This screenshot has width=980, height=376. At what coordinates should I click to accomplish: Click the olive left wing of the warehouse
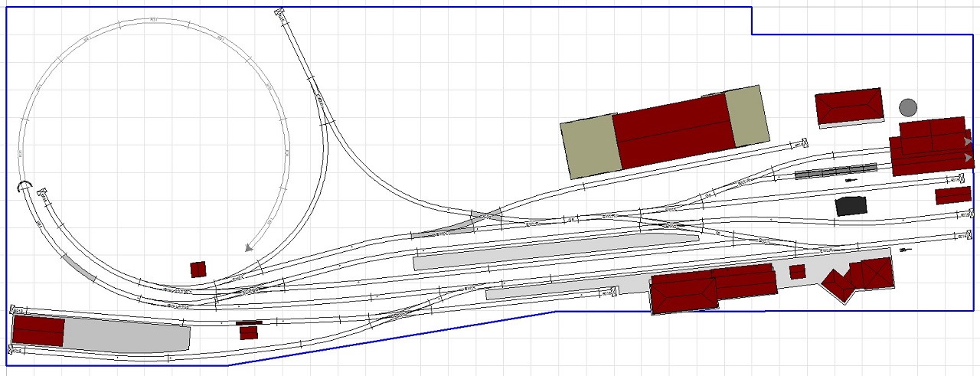pyautogui.click(x=588, y=147)
